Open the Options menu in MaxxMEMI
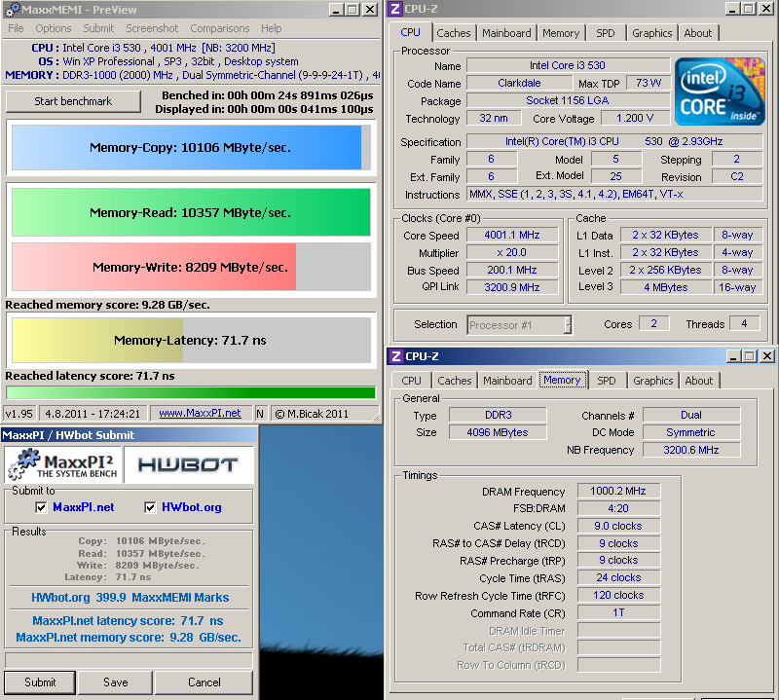 tap(54, 28)
